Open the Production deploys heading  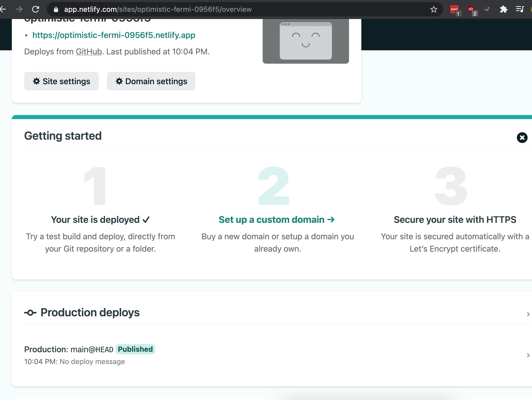click(90, 312)
